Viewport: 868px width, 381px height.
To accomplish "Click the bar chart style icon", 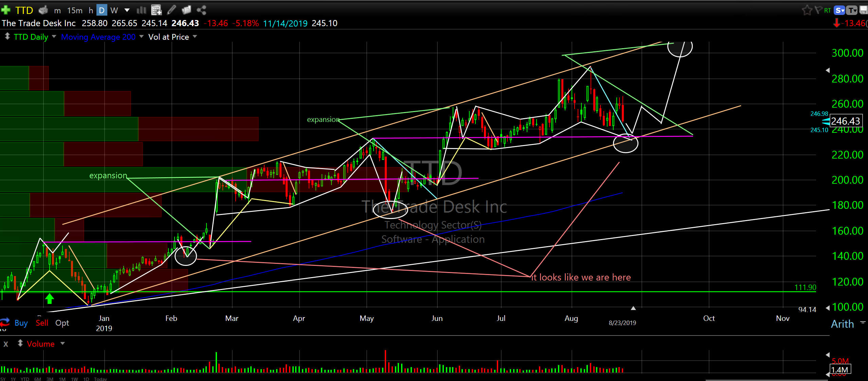I will (141, 10).
